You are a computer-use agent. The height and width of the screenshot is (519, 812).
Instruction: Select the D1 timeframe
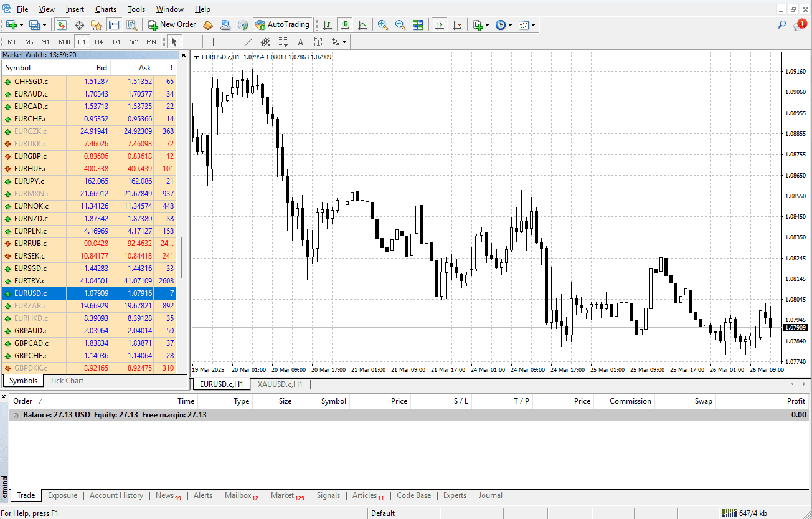[x=116, y=42]
